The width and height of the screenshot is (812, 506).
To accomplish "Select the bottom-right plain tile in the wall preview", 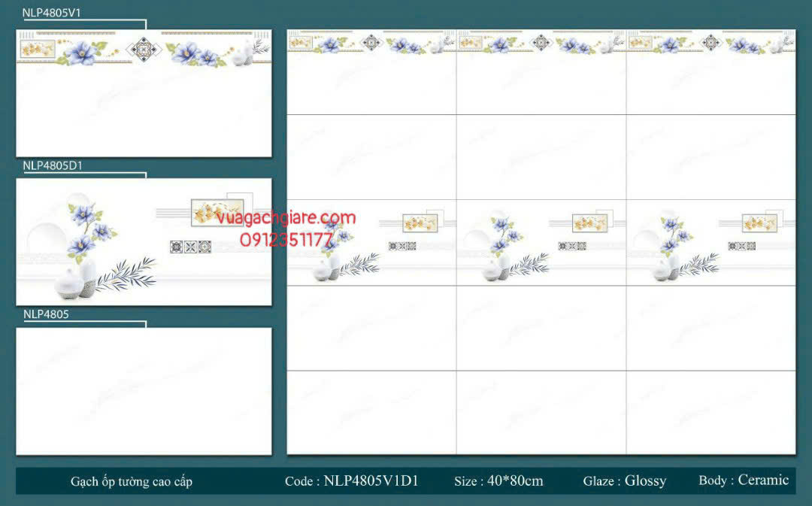I will tap(710, 412).
